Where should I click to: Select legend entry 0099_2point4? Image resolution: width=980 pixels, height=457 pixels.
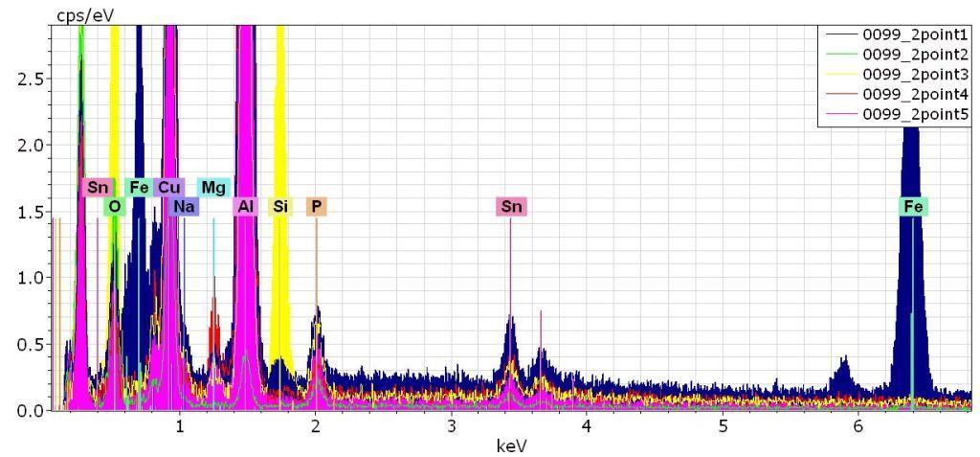click(899, 95)
